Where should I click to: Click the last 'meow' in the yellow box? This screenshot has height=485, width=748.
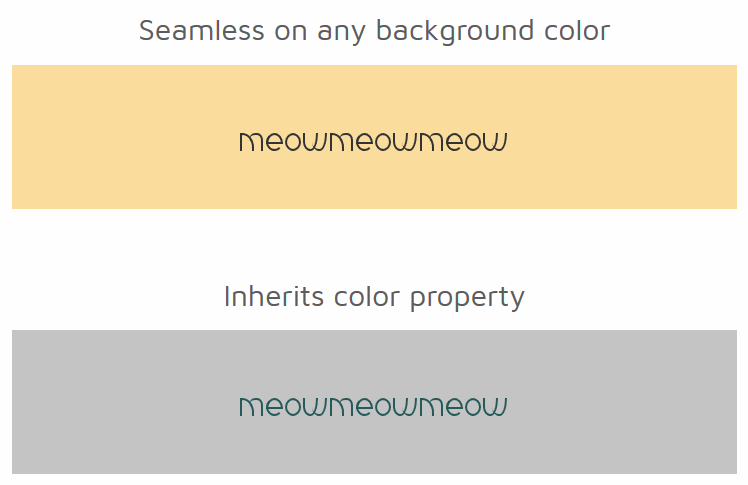463,142
